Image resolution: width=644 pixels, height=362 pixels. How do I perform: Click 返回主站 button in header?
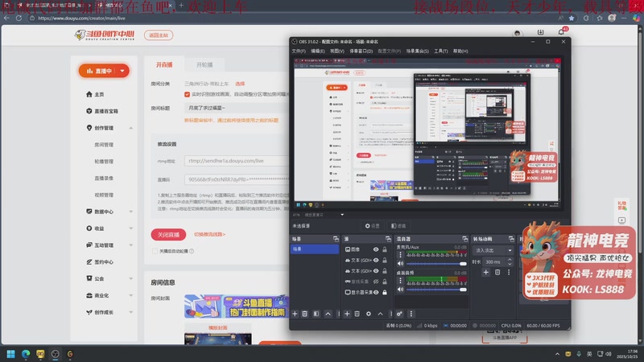[159, 35]
